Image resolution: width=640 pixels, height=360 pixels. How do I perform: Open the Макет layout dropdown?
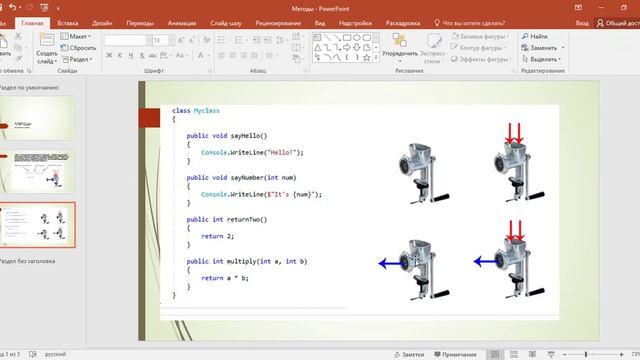point(76,36)
